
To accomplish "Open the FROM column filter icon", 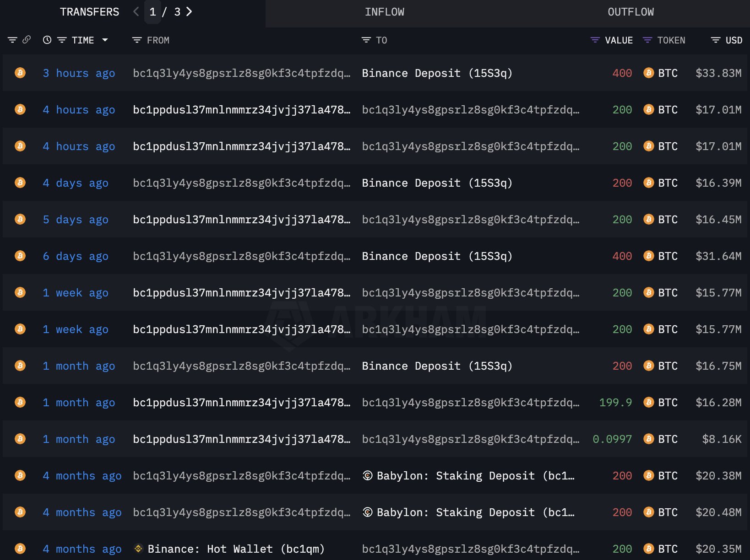I will click(136, 40).
